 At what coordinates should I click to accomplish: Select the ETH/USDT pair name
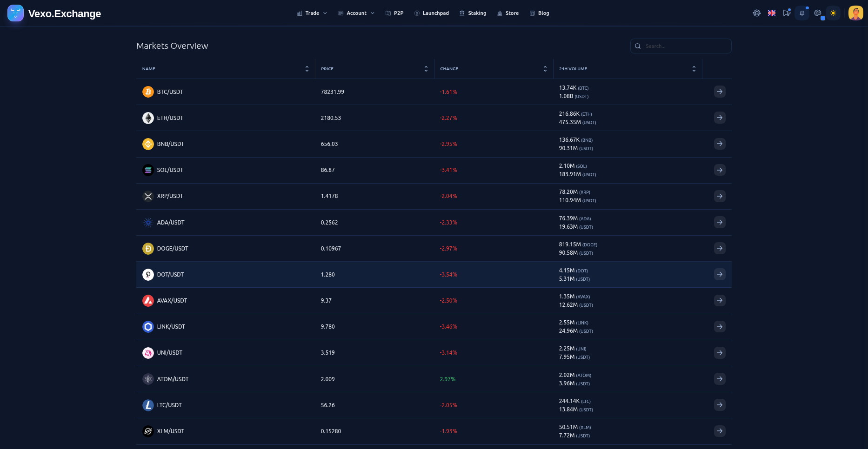170,118
